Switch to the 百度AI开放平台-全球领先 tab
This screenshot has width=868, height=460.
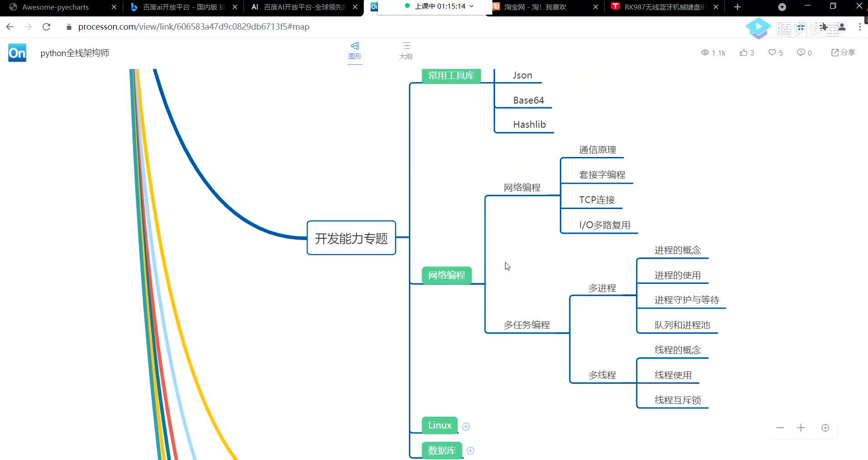304,7
